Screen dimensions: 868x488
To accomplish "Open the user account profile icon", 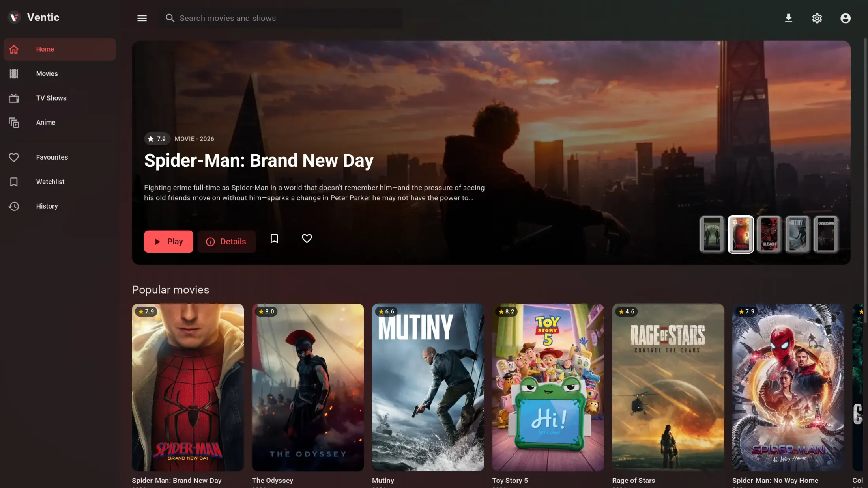I will [x=846, y=18].
